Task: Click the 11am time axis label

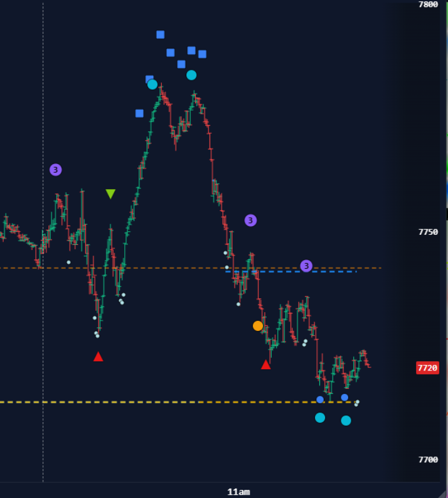Action: (238, 492)
